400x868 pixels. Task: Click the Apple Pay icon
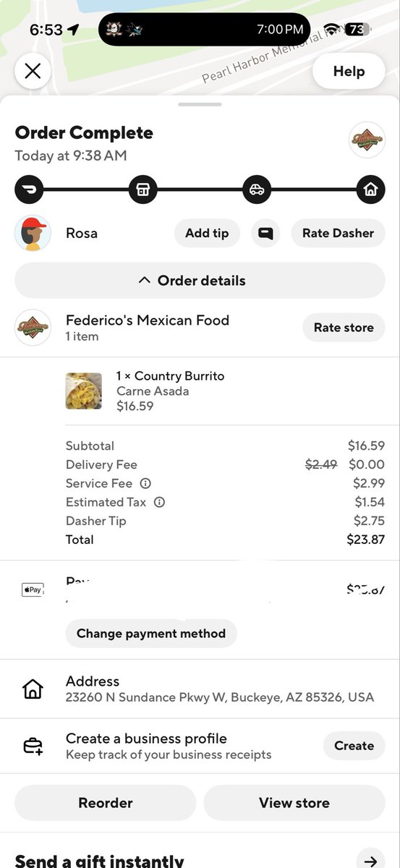tap(33, 590)
